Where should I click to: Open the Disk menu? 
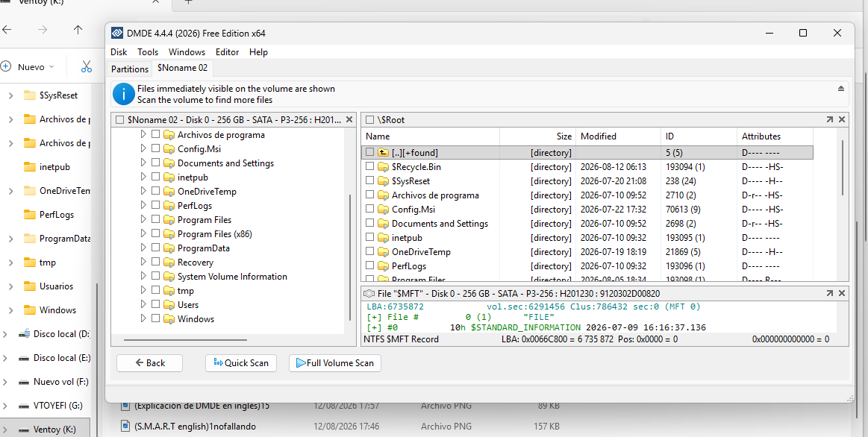click(x=119, y=52)
